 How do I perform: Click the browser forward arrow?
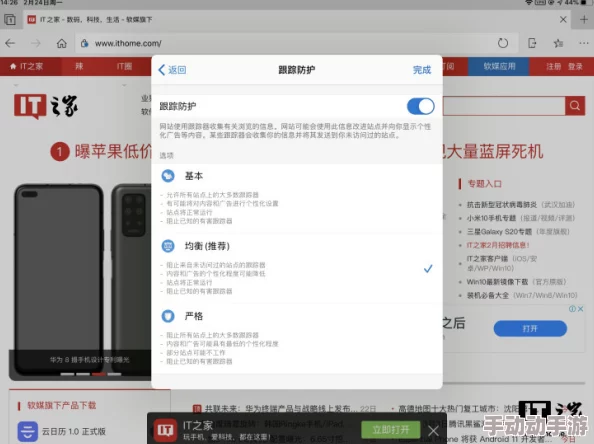point(36,43)
